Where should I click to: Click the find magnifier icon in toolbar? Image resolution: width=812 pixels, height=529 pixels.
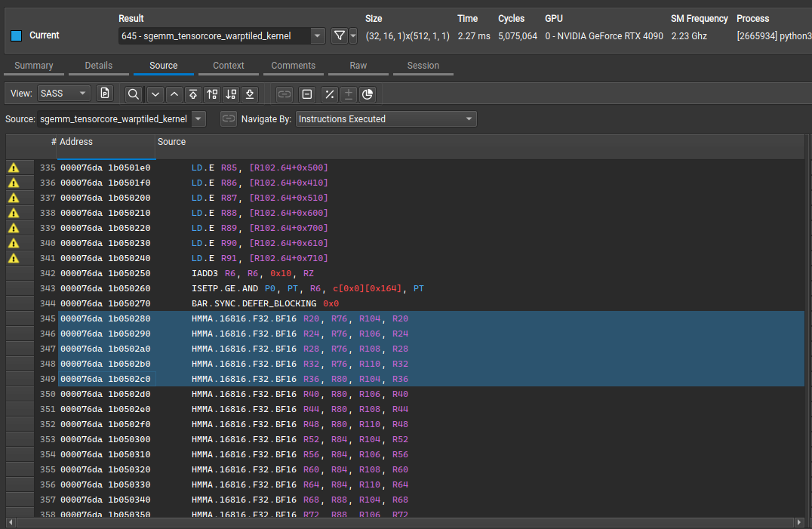[133, 94]
